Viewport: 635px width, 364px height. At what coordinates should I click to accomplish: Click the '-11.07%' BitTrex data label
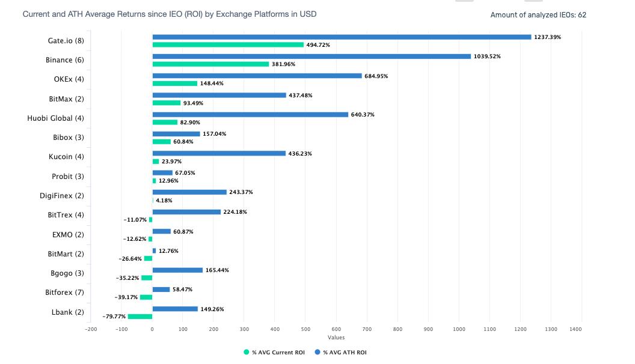click(135, 220)
